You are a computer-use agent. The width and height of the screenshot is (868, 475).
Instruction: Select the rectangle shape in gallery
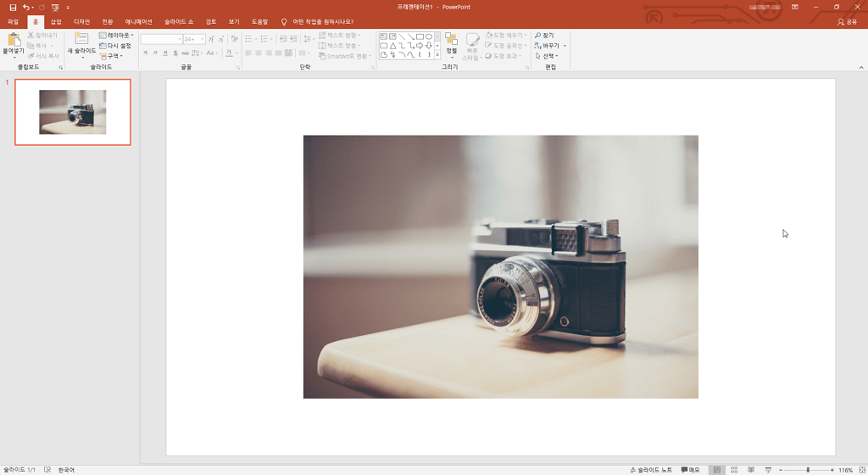point(420,36)
